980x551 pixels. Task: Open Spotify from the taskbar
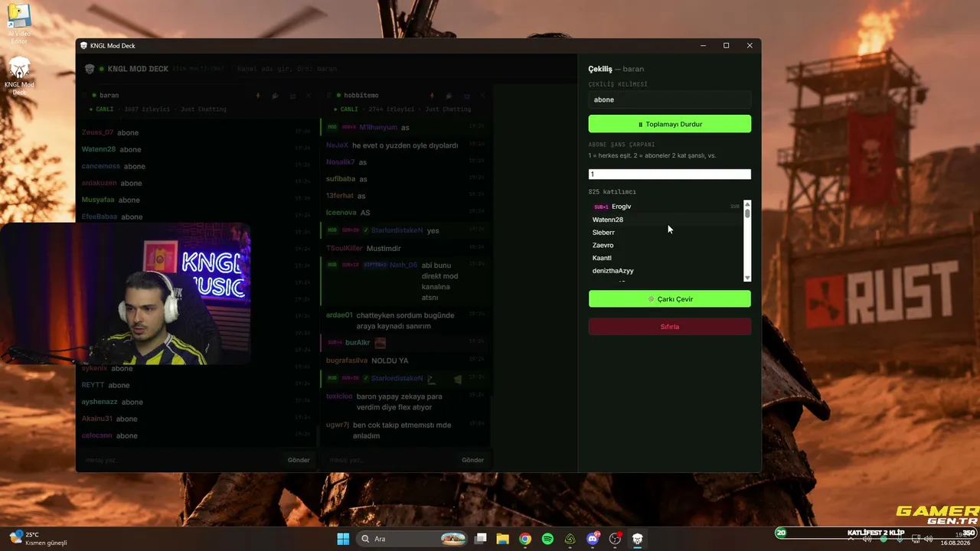(547, 539)
